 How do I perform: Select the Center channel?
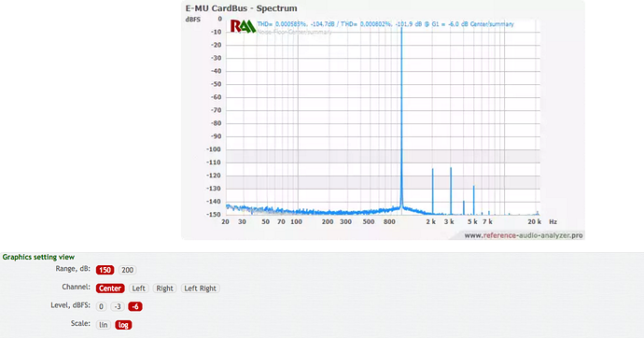coord(110,289)
